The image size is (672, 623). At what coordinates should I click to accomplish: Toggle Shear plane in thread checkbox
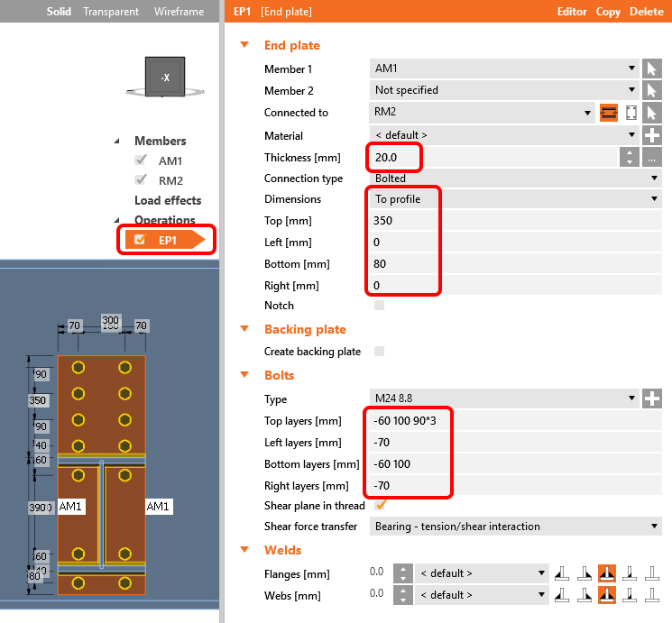pos(379,506)
